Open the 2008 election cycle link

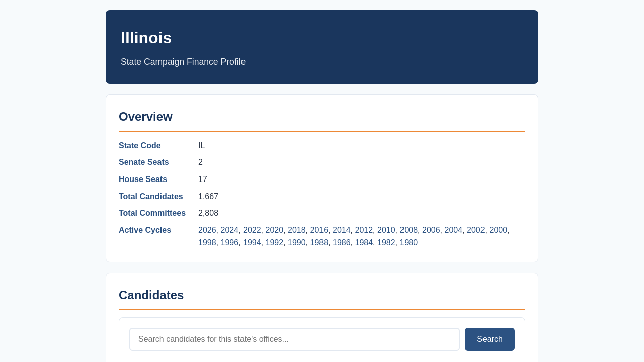click(409, 230)
